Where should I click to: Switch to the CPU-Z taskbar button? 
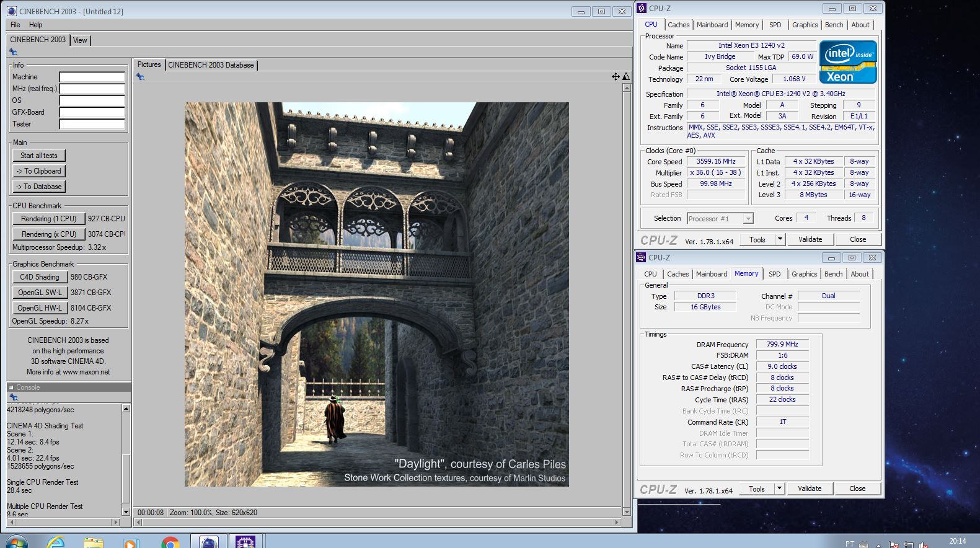[x=246, y=542]
